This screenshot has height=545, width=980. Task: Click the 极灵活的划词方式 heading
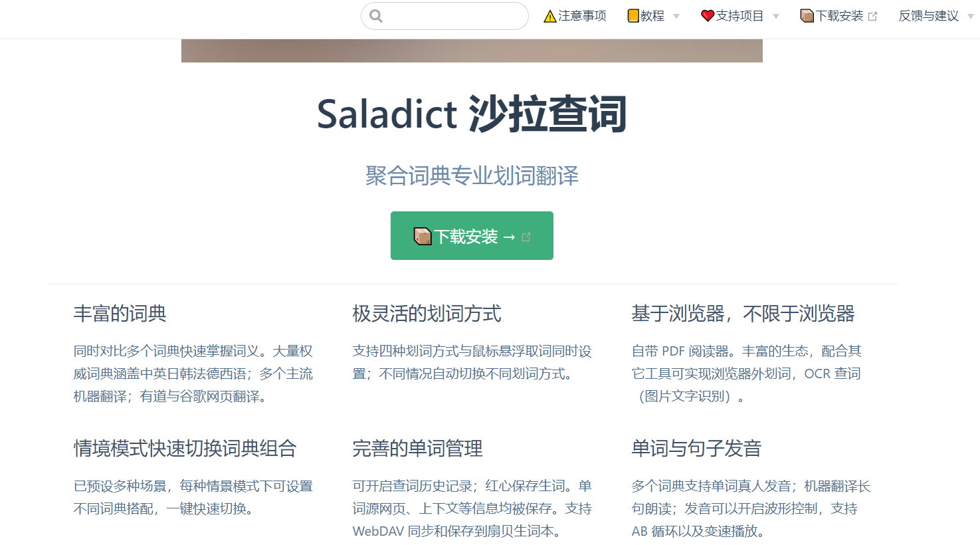pyautogui.click(x=427, y=314)
